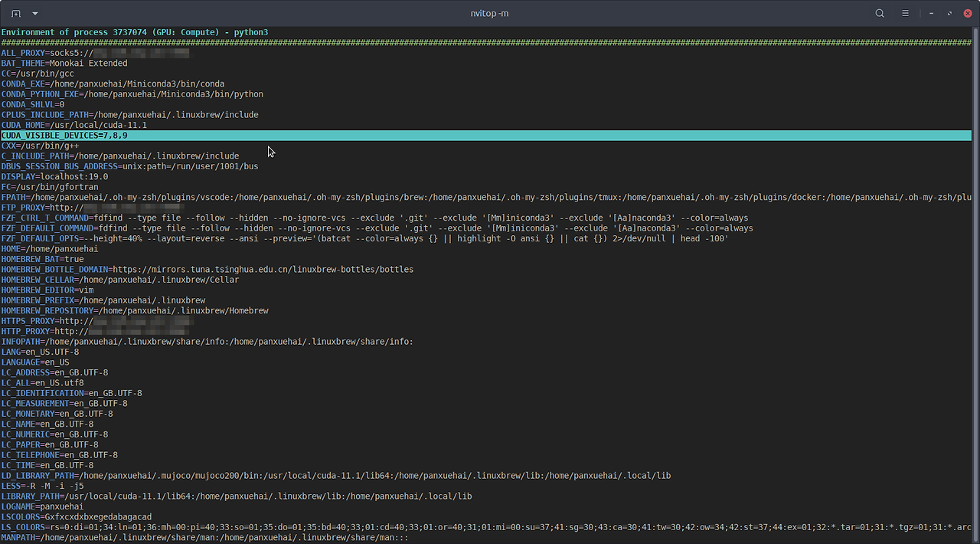Click the CONDA_SHLVL=0 line

(x=33, y=104)
